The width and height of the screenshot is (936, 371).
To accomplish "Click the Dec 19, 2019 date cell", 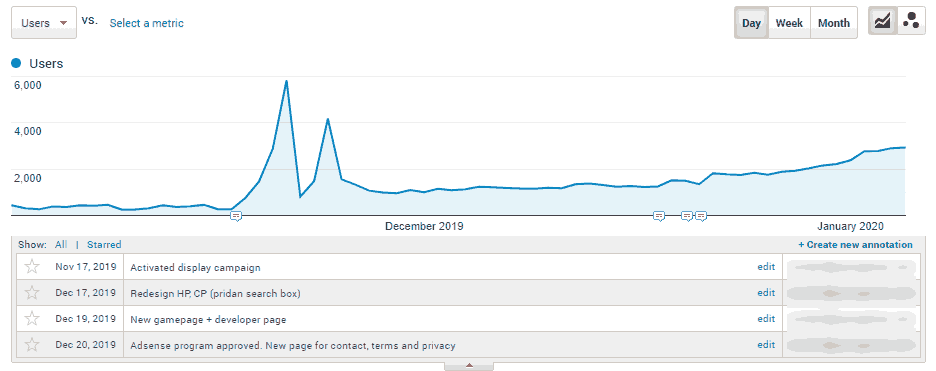I will (86, 319).
